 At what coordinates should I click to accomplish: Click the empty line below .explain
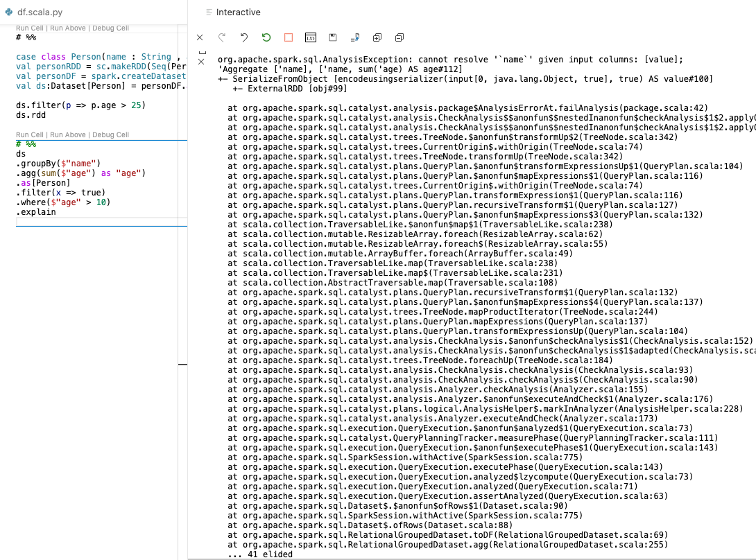97,222
